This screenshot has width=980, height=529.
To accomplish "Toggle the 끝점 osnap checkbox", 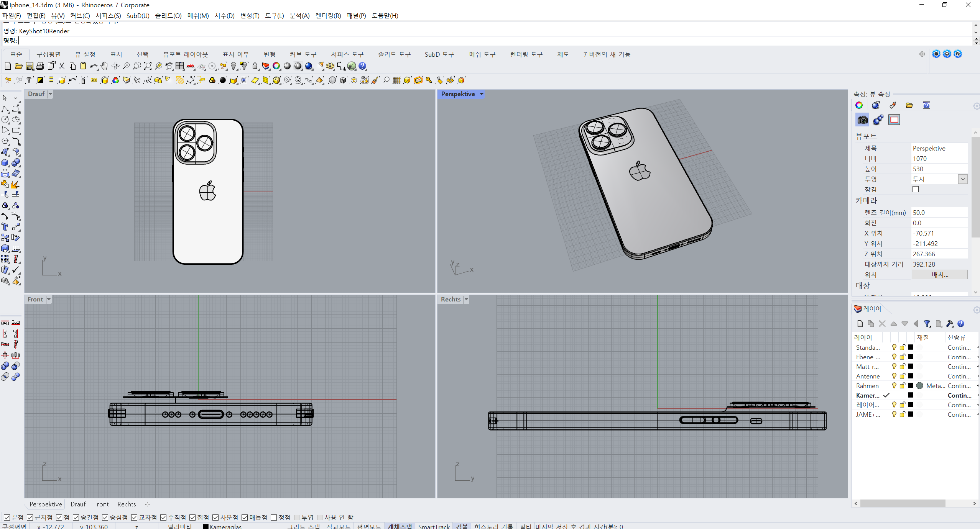I will pos(7,518).
